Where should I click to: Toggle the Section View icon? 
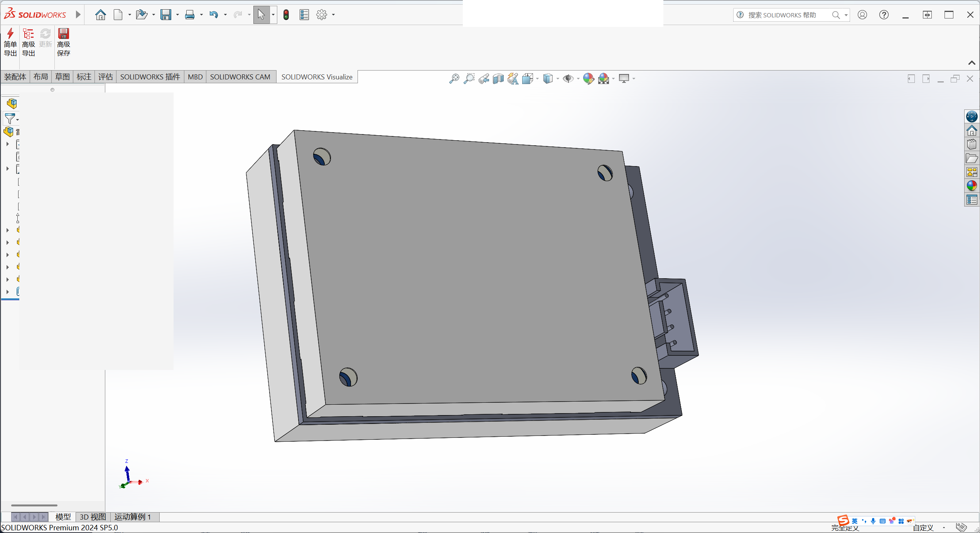point(498,79)
